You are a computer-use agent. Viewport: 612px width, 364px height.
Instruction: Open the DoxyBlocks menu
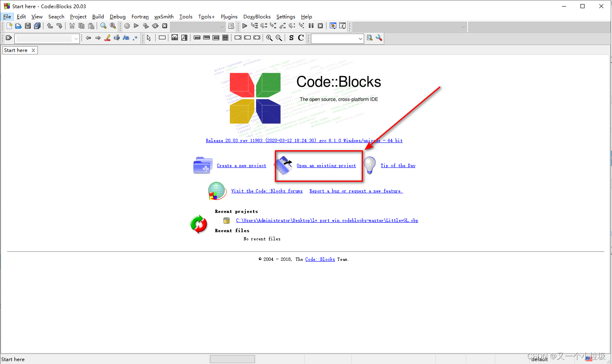click(x=257, y=17)
